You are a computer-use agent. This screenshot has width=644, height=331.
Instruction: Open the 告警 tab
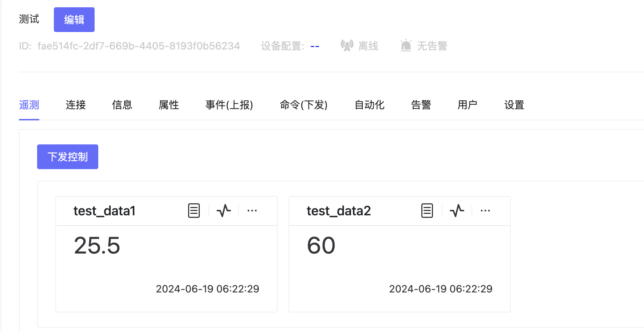[421, 105]
